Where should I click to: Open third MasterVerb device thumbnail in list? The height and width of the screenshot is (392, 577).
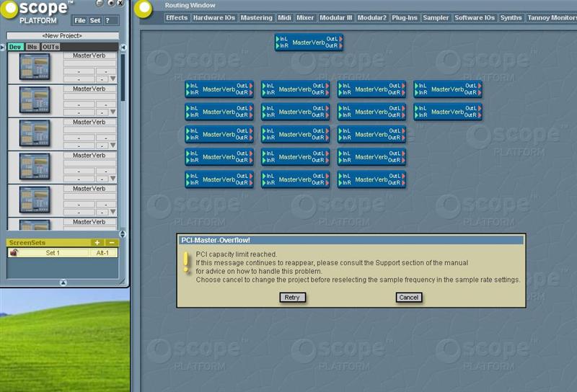click(x=35, y=133)
